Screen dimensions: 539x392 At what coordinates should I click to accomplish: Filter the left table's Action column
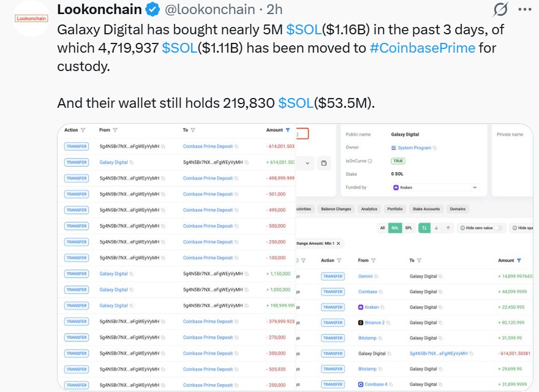(83, 130)
